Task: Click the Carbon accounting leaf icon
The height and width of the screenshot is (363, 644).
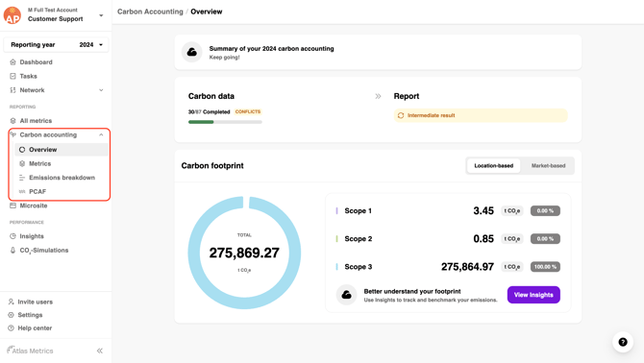Action: [12, 134]
